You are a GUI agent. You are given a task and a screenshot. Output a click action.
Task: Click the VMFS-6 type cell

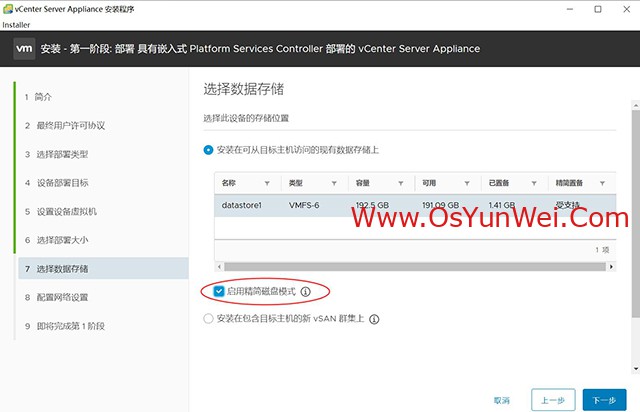coord(304,205)
